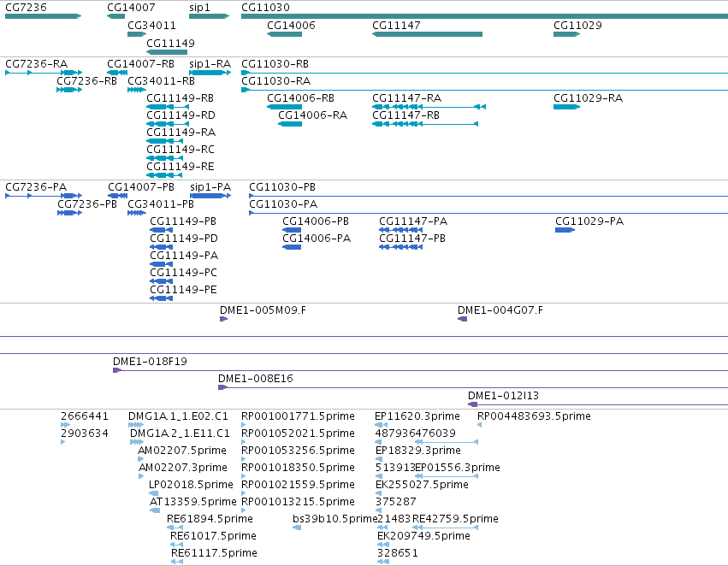This screenshot has height=566, width=728.
Task: Select transcript CG11149-RC label
Action: 181,150
